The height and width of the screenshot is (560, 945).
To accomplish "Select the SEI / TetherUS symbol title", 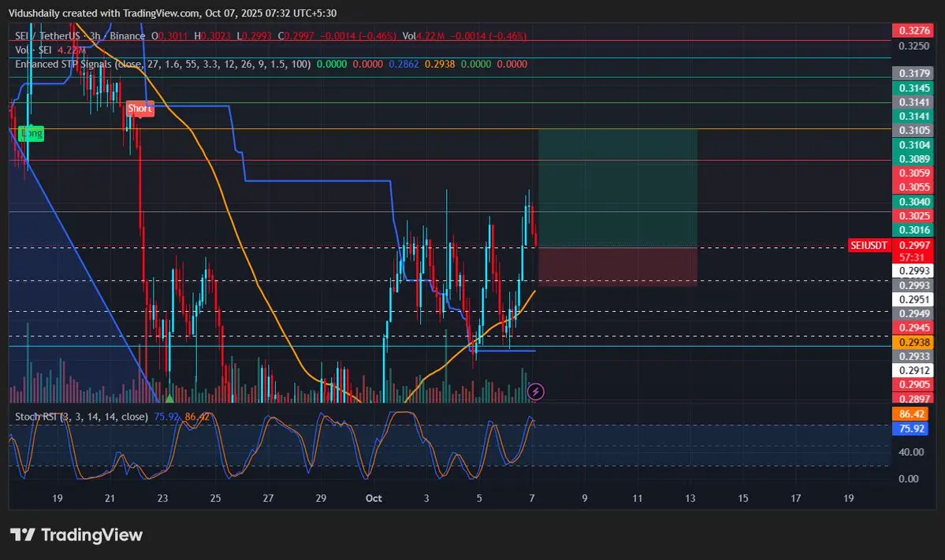I will click(80, 36).
